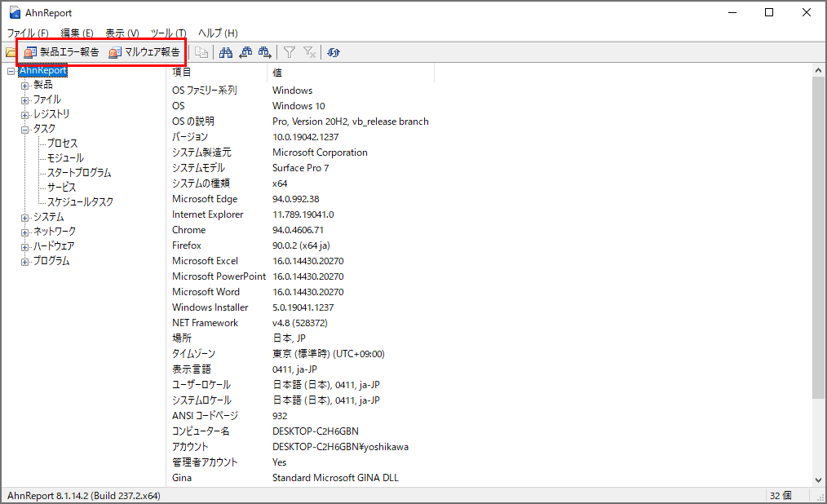
Task: Open the ヘルプ (H) menu
Action: coord(218,33)
